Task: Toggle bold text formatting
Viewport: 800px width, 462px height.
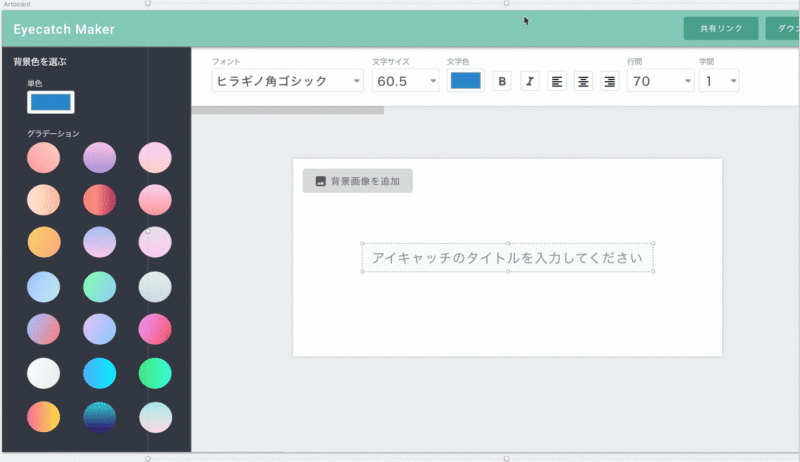Action: pyautogui.click(x=502, y=81)
